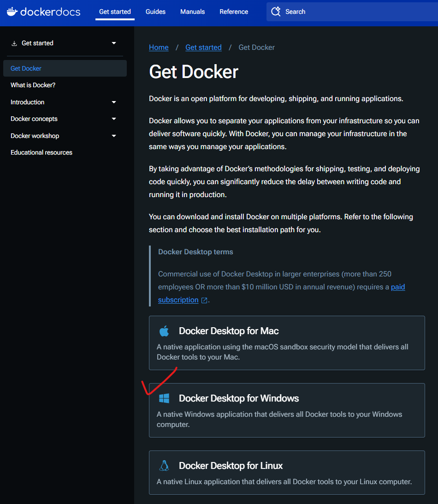The height and width of the screenshot is (504, 438).
Task: Open the Introduction sidebar item
Action: click(x=27, y=102)
